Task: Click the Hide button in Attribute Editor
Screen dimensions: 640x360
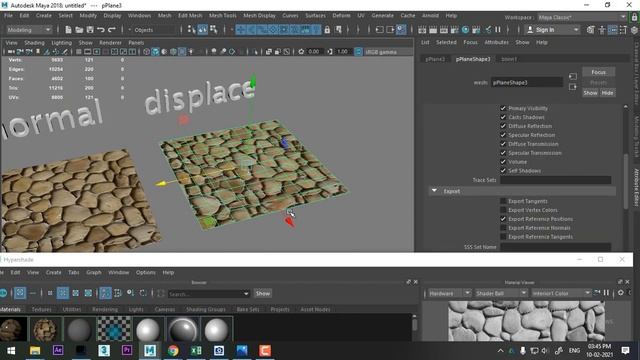Action: [x=607, y=93]
